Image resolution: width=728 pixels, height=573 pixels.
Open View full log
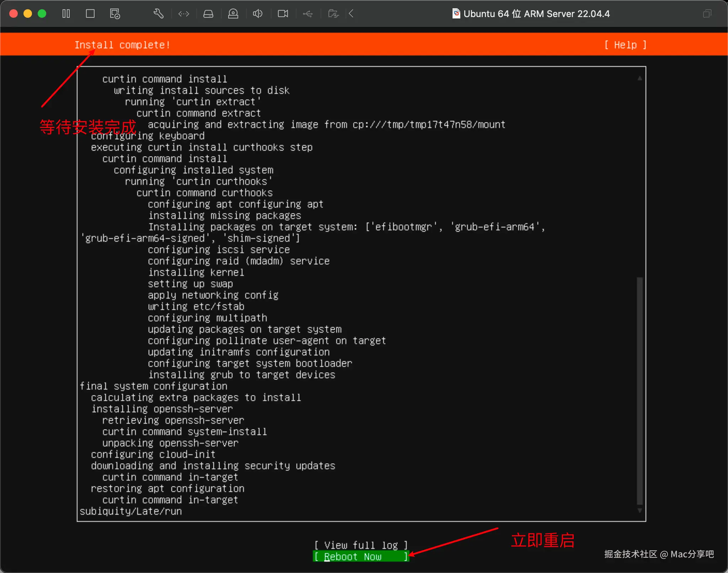tap(361, 545)
